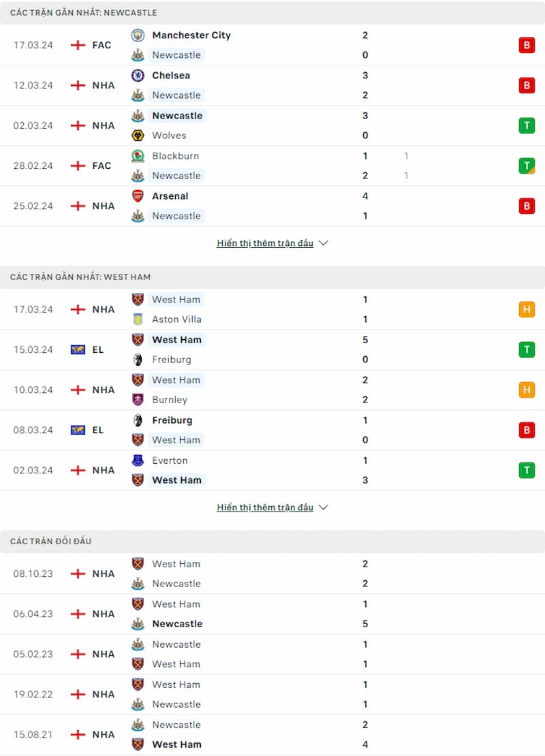545x756 pixels.
Task: Click the Arsenal club crest icon
Action: pos(138,195)
